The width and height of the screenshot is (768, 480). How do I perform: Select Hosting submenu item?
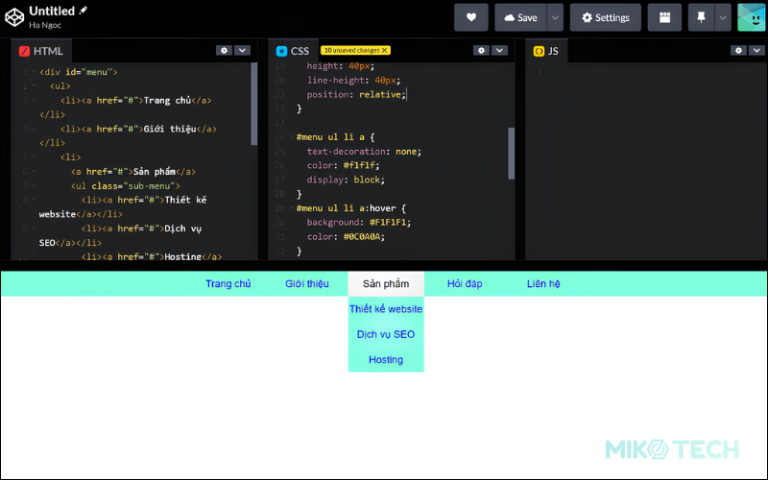(386, 360)
